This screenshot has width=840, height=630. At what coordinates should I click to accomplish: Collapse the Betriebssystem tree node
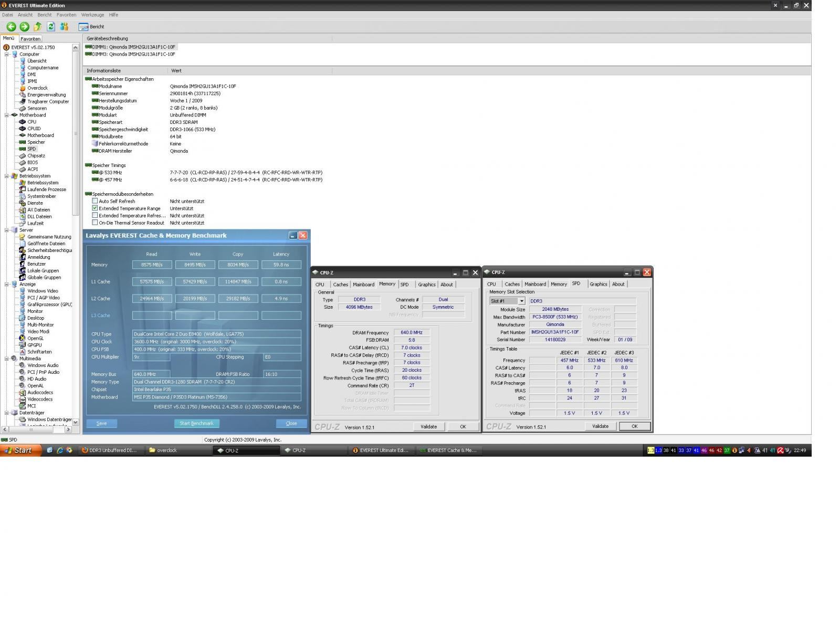[7, 176]
